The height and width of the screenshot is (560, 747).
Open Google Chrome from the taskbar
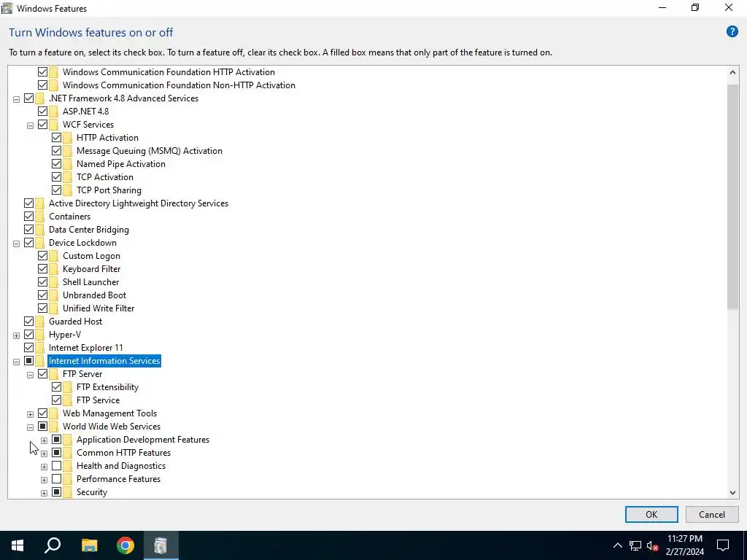point(125,545)
